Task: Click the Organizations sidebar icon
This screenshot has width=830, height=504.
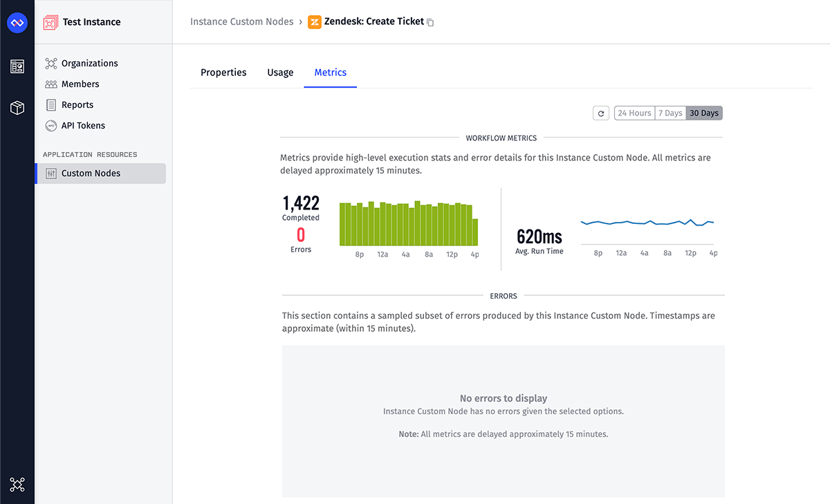Action: [x=51, y=64]
